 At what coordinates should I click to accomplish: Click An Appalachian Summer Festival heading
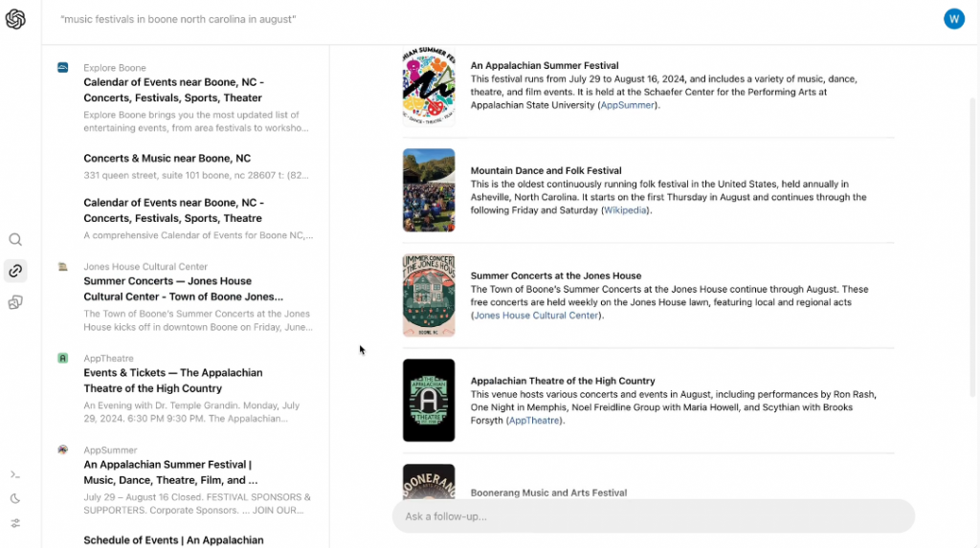pos(545,65)
